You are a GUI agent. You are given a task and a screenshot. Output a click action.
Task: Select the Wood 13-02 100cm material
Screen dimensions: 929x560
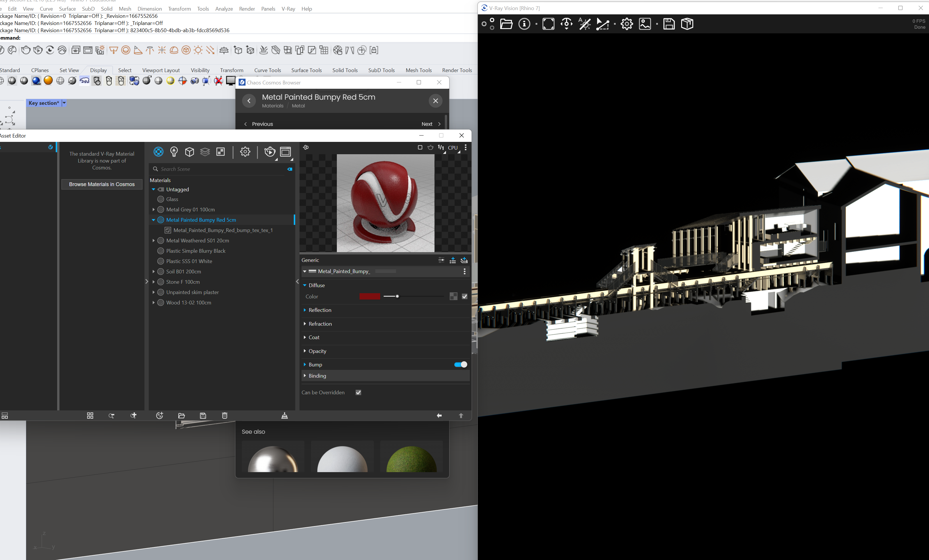188,302
